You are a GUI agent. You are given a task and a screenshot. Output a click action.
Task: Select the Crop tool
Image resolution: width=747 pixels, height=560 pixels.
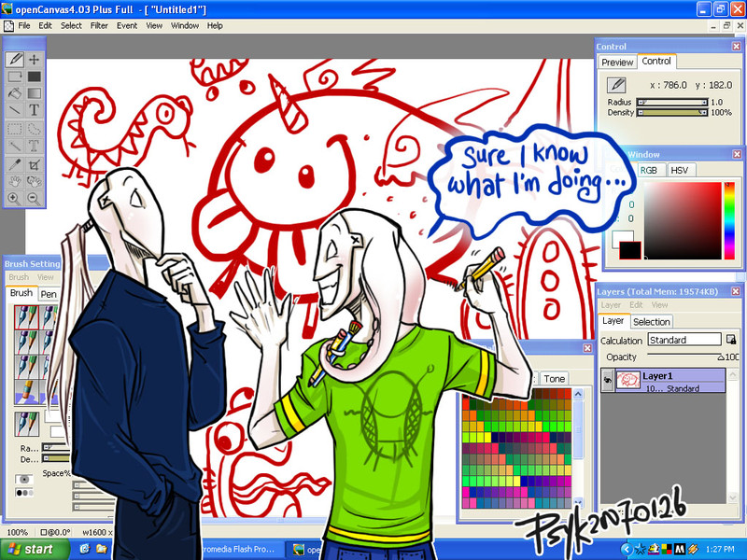click(x=34, y=165)
